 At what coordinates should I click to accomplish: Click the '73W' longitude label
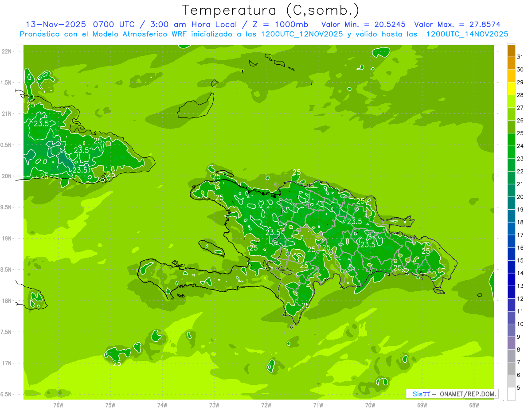point(214,405)
